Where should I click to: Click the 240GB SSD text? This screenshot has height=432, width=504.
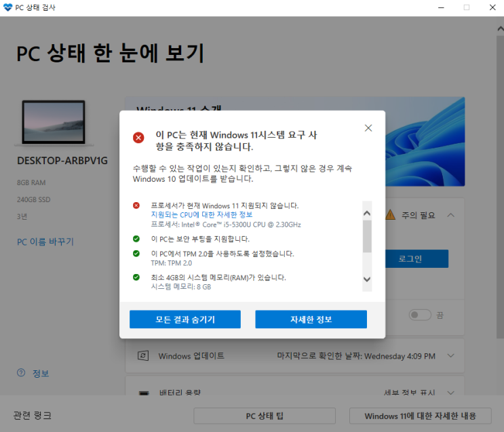[33, 199]
